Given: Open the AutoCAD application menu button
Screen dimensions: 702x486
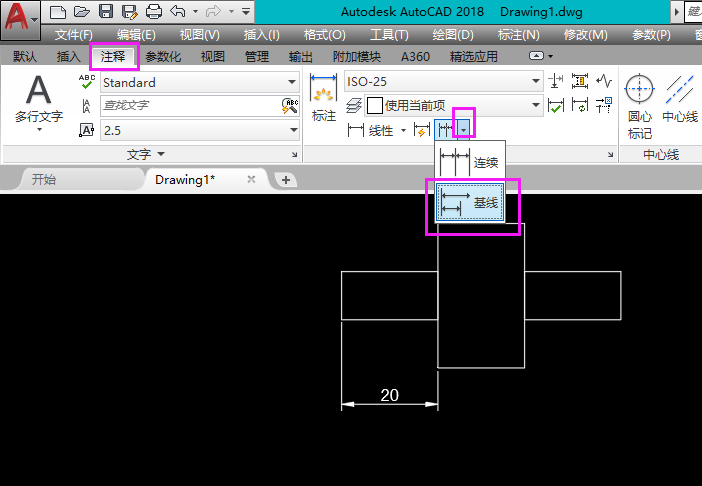Looking at the screenshot, I should pyautogui.click(x=20, y=20).
